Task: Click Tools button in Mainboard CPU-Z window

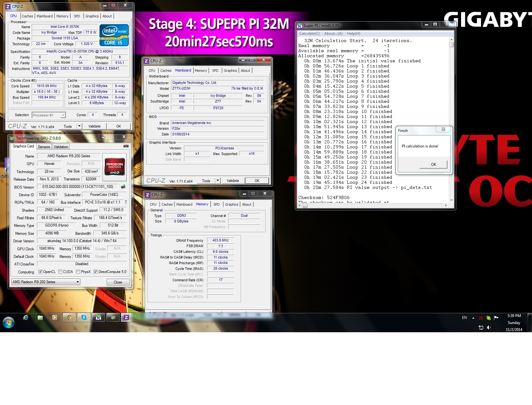Action: pos(206,181)
